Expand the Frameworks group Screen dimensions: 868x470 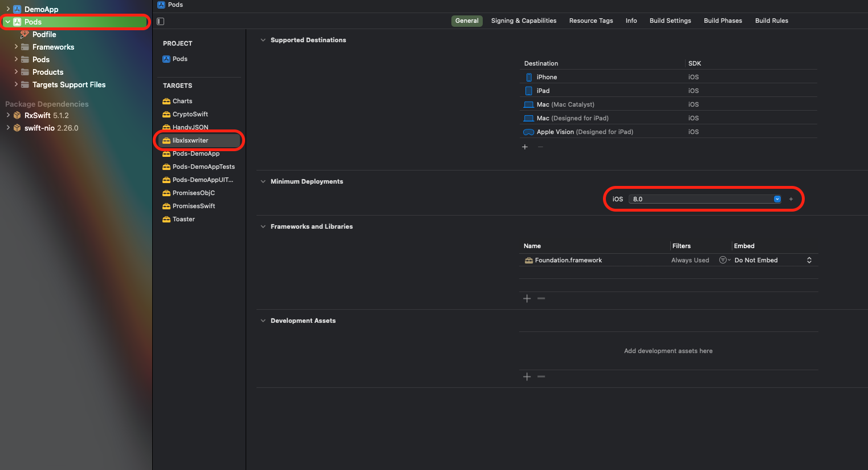(16, 47)
